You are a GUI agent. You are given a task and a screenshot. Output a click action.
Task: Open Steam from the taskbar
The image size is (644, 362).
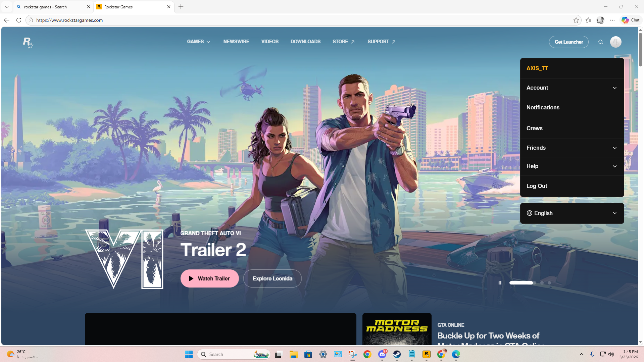coord(397,354)
